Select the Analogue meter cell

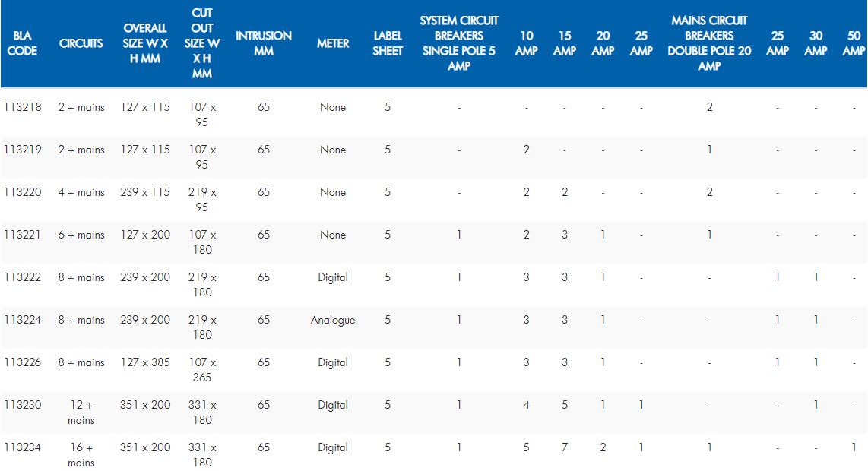[x=333, y=320]
